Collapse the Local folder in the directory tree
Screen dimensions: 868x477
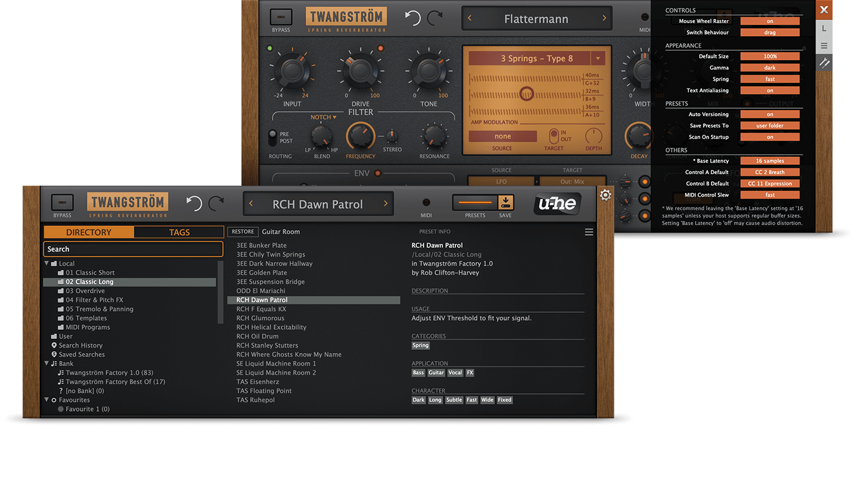click(46, 263)
